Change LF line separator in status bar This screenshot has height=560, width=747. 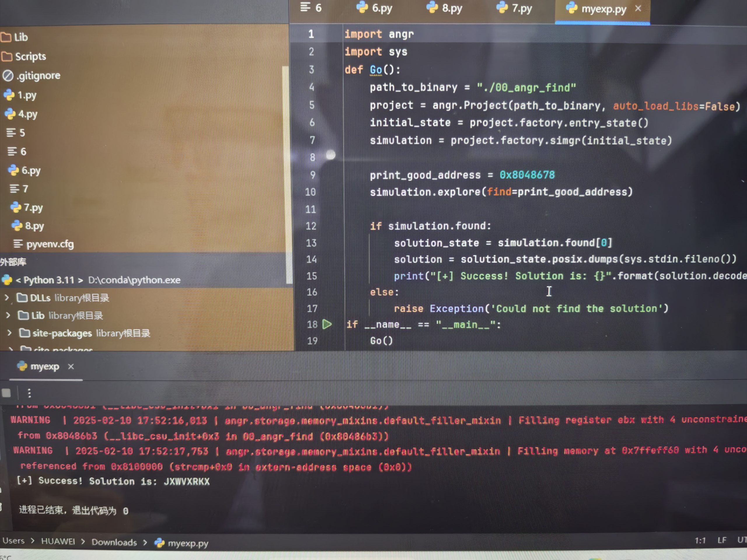722,540
